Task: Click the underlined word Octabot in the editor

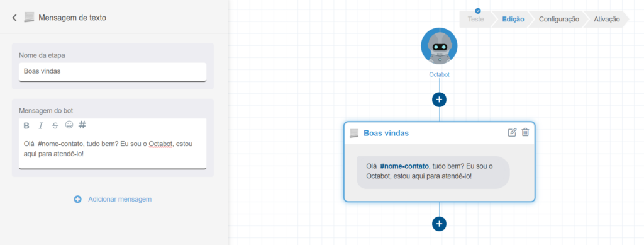Action: [x=160, y=144]
